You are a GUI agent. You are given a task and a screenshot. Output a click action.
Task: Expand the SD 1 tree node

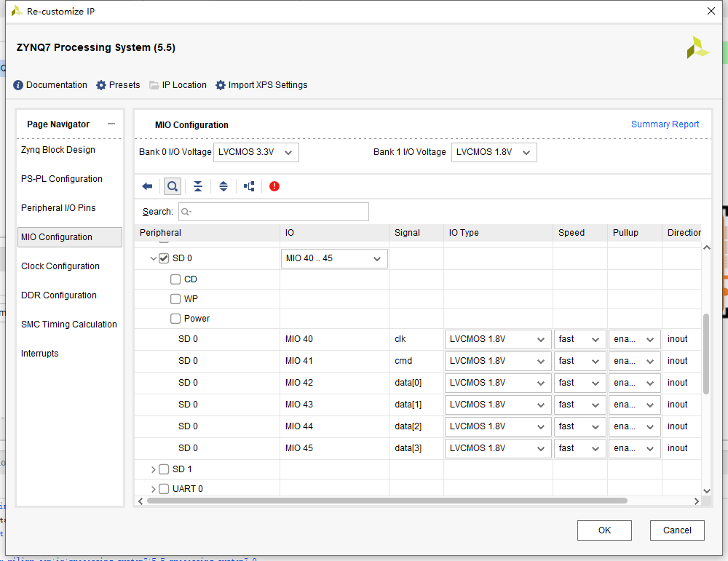[153, 469]
